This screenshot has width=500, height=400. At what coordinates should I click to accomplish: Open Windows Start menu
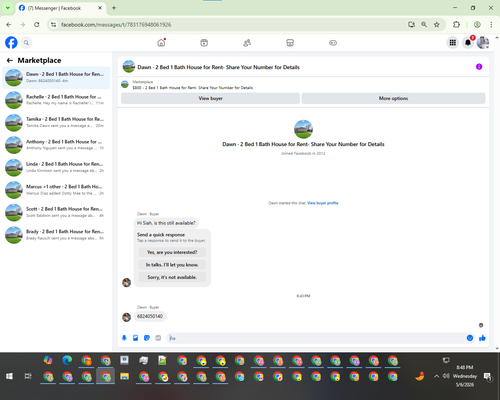pyautogui.click(x=9, y=376)
